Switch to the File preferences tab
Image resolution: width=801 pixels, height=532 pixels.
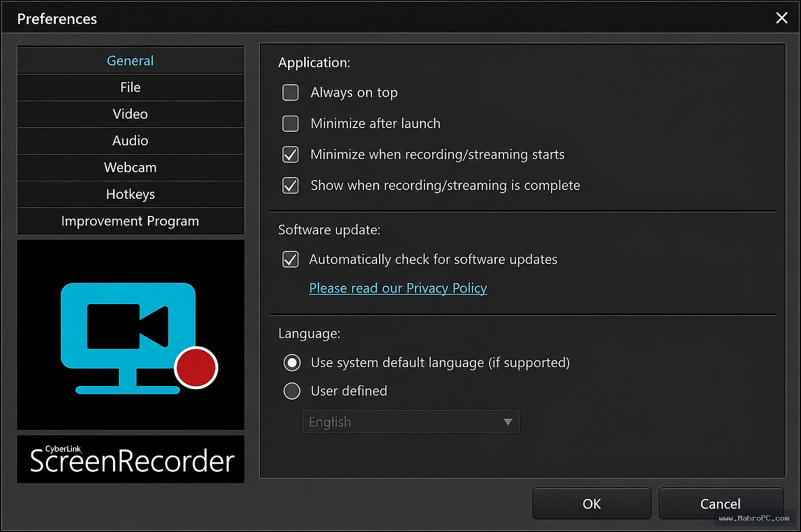(130, 87)
